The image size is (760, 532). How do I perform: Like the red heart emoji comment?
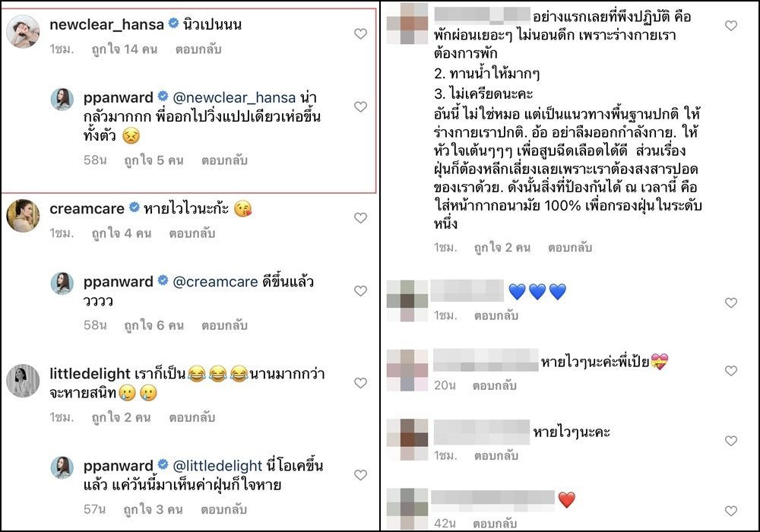[x=731, y=511]
